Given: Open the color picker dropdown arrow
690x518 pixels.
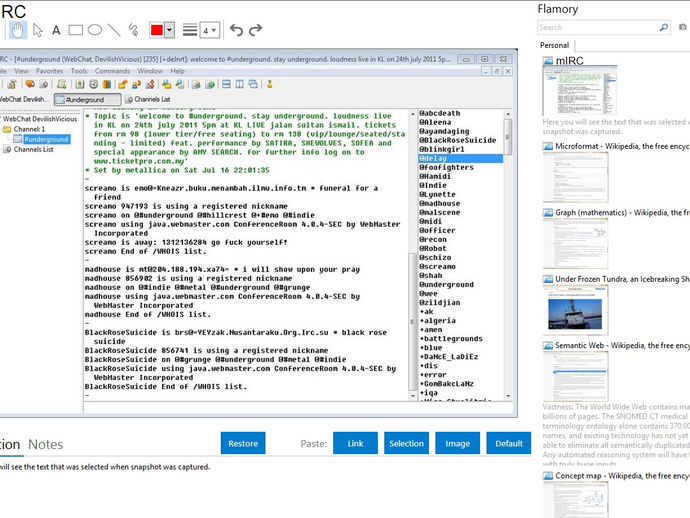Looking at the screenshot, I should point(169,30).
